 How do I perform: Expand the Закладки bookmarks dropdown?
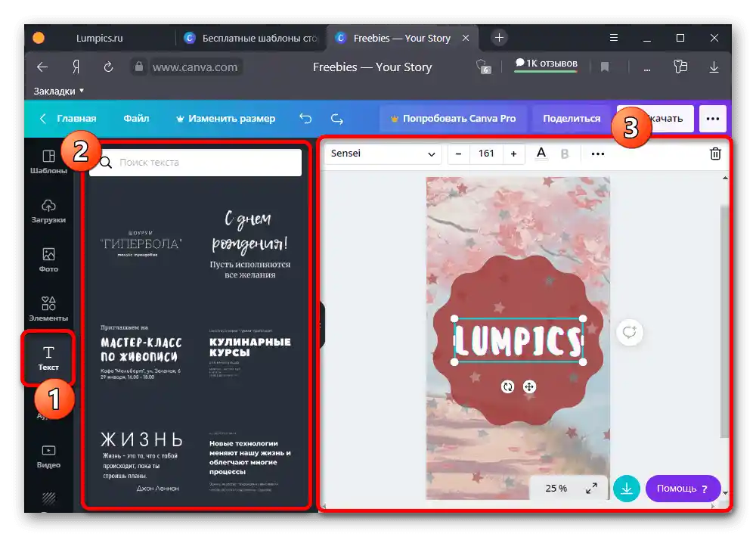[x=58, y=92]
